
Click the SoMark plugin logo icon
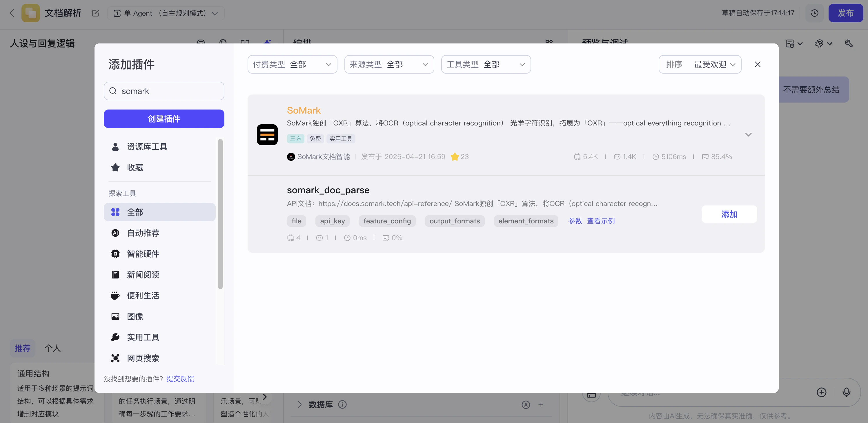coord(267,134)
